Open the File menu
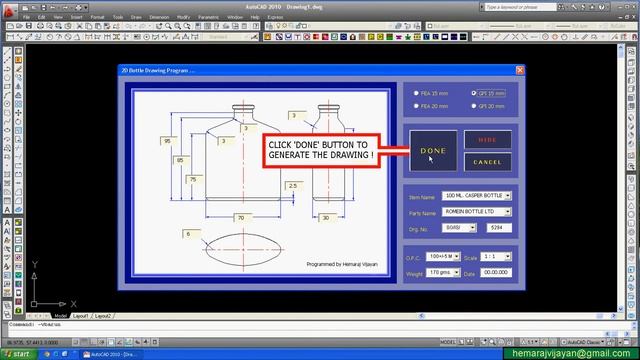Image resolution: width=640 pixels, height=360 pixels. (x=26, y=17)
